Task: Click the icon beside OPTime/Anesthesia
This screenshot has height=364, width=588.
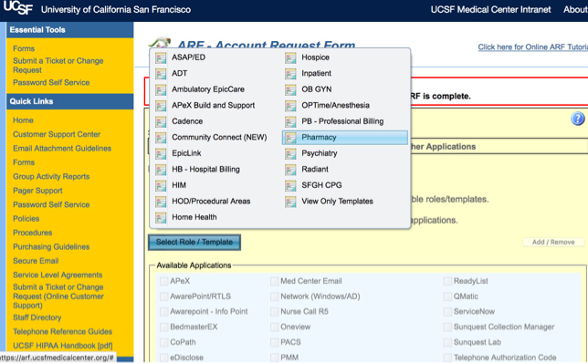Action: (290, 106)
